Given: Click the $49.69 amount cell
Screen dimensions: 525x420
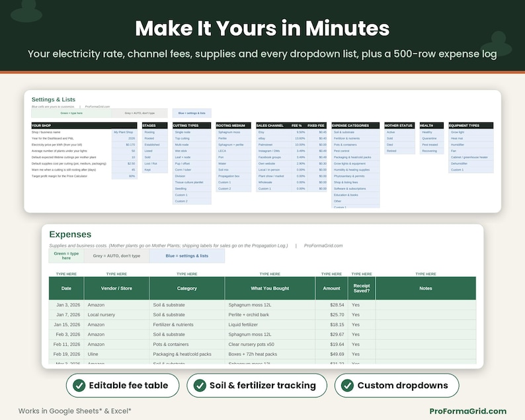Looking at the screenshot, I should pos(331,354).
